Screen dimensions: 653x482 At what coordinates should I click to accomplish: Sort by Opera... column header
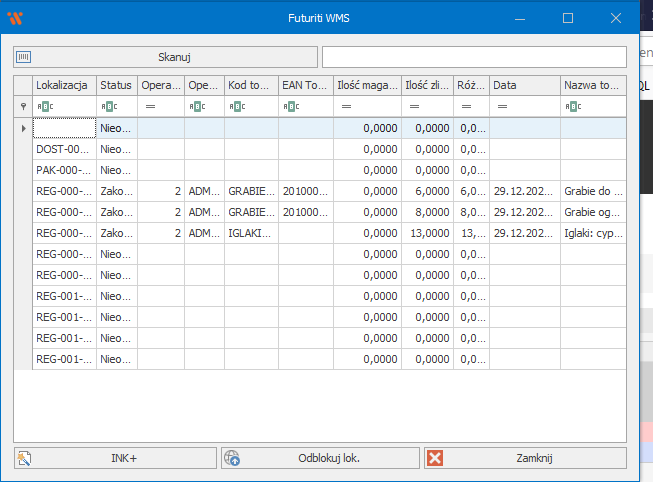tap(161, 85)
